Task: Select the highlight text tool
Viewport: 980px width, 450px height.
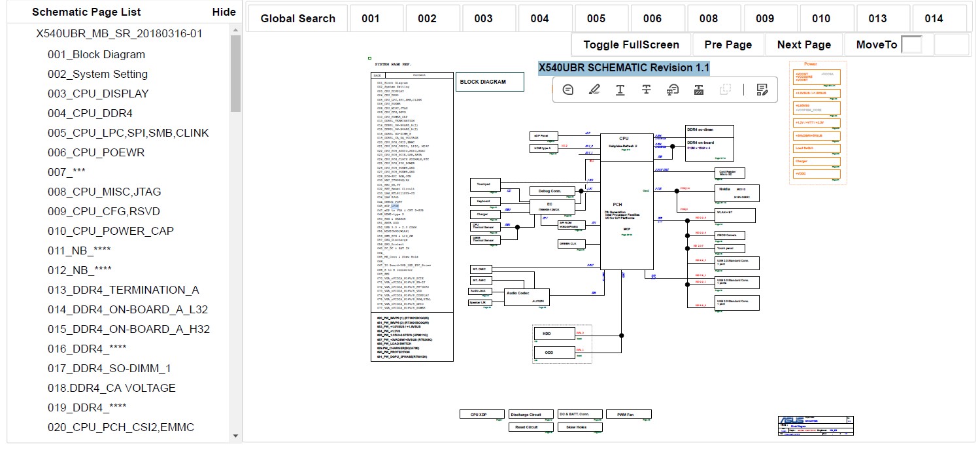Action: pyautogui.click(x=594, y=90)
